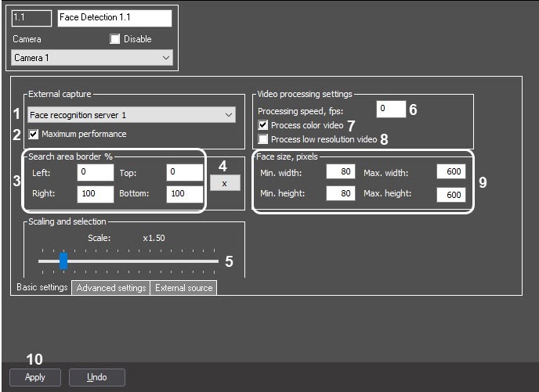Select the Basic settings tab

[42, 287]
